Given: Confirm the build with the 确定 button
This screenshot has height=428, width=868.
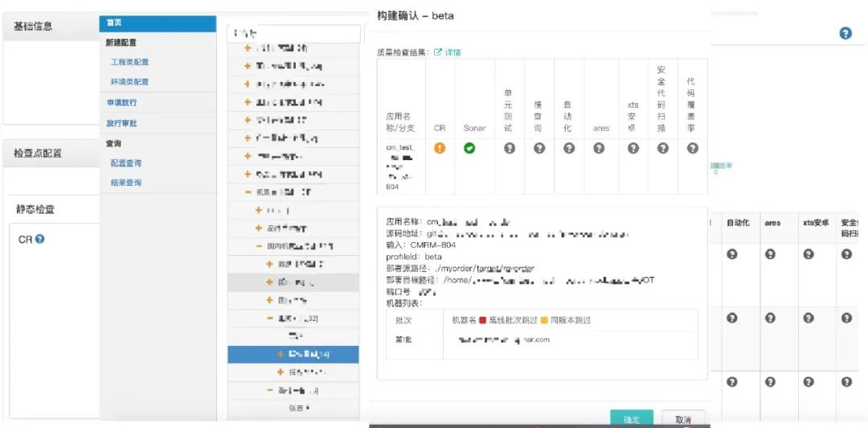Looking at the screenshot, I should (632, 419).
